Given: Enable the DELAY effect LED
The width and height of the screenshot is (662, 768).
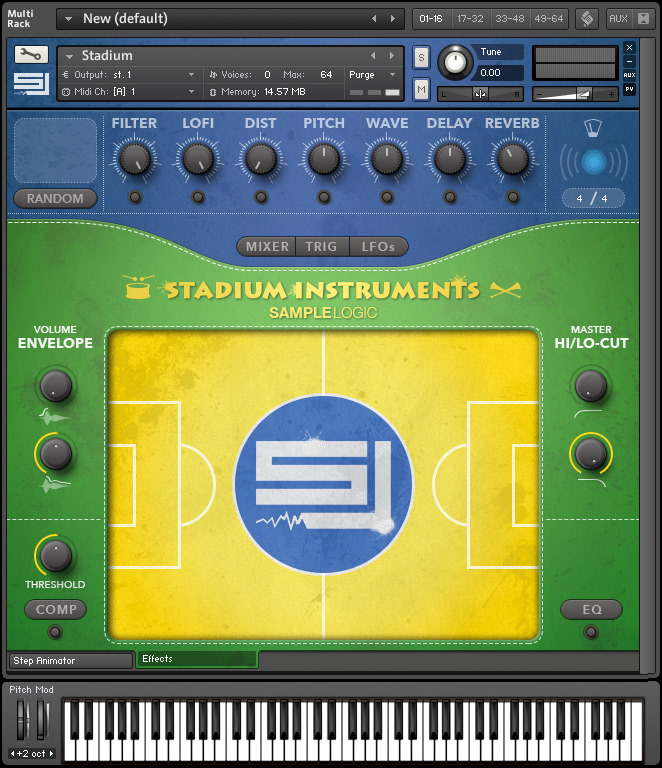Looking at the screenshot, I should coord(449,197).
